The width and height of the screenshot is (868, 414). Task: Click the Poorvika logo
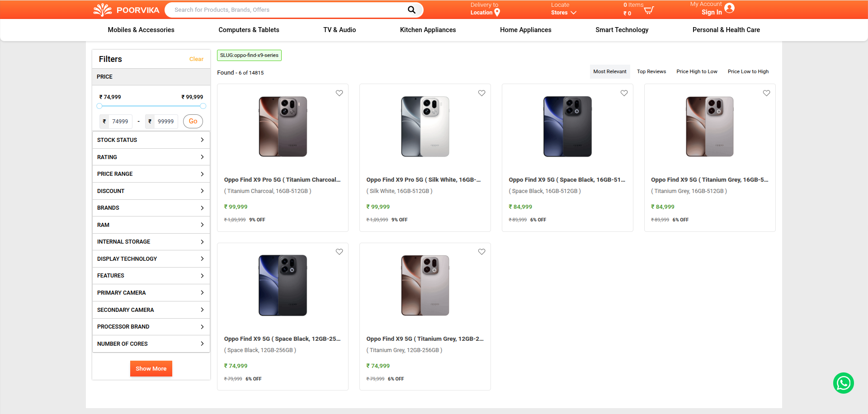126,10
